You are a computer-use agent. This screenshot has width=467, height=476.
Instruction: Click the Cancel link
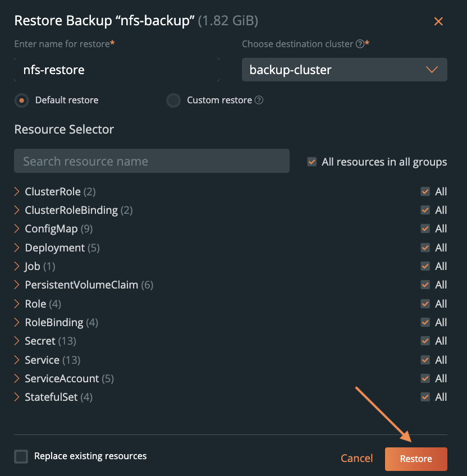[x=356, y=459]
